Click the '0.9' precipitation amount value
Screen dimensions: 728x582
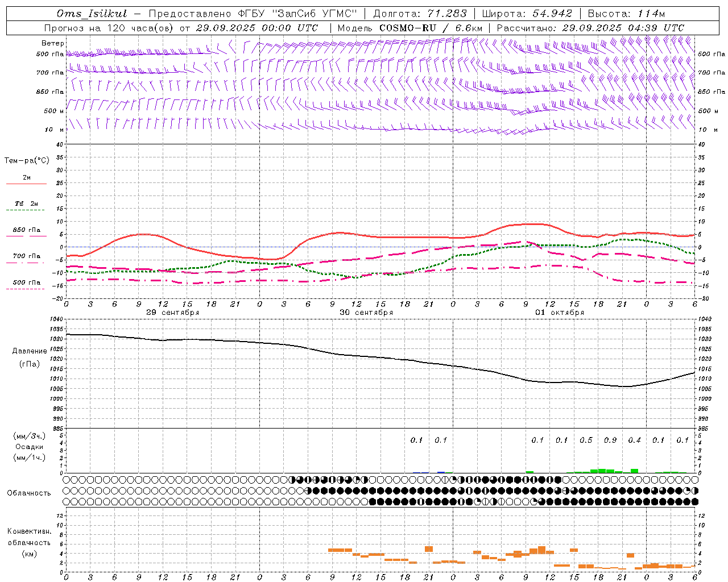point(610,440)
